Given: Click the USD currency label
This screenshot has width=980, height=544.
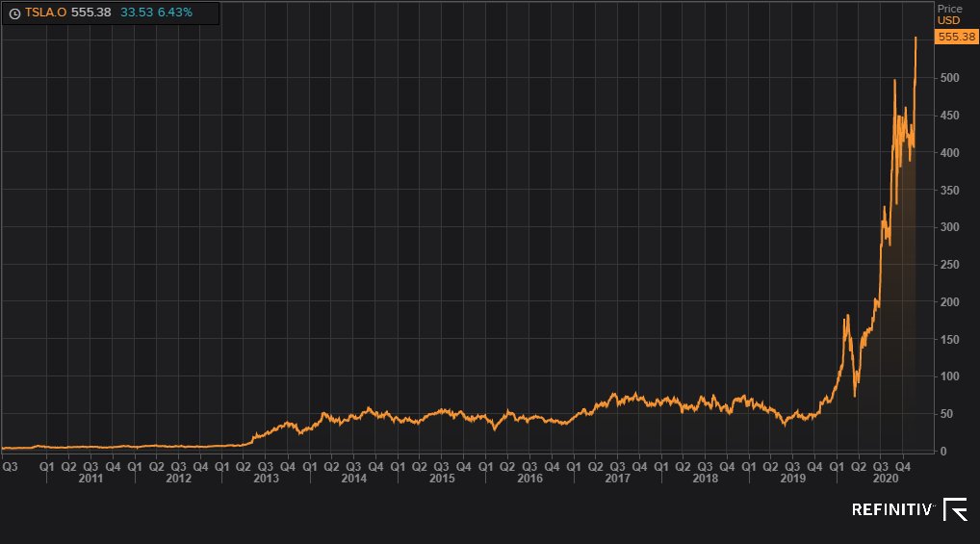Looking at the screenshot, I should pos(948,20).
